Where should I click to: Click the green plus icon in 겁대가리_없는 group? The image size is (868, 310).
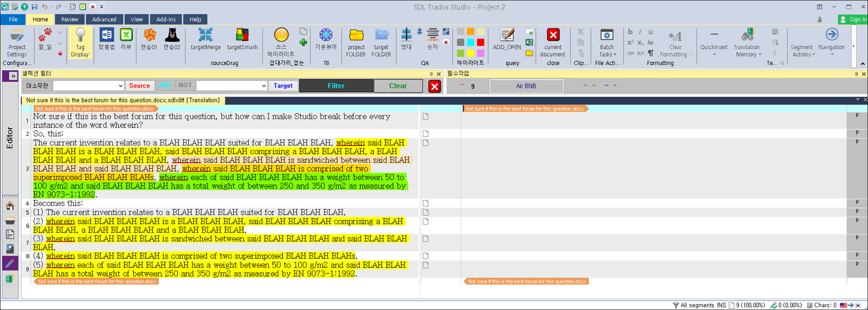(303, 43)
